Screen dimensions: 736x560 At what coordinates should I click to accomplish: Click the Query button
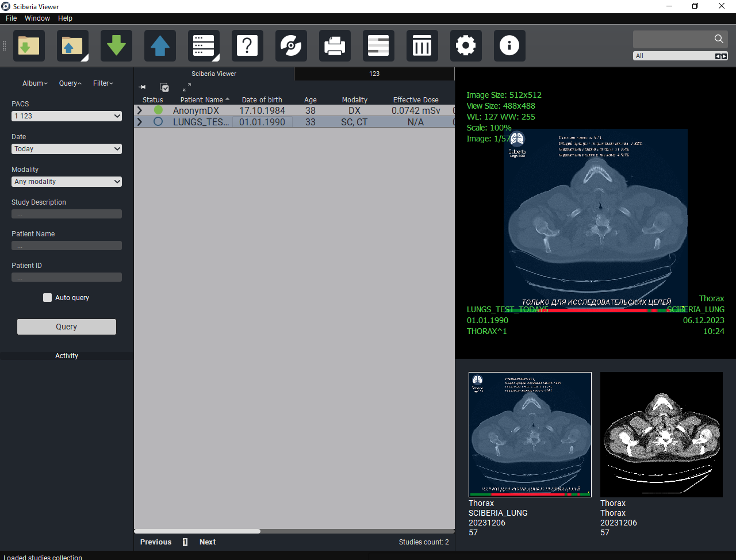(67, 327)
